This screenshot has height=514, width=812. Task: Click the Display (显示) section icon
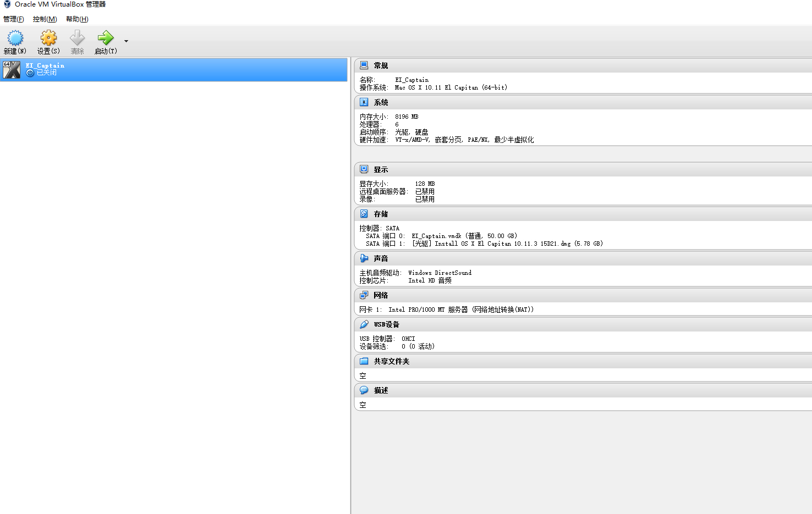[x=364, y=169]
